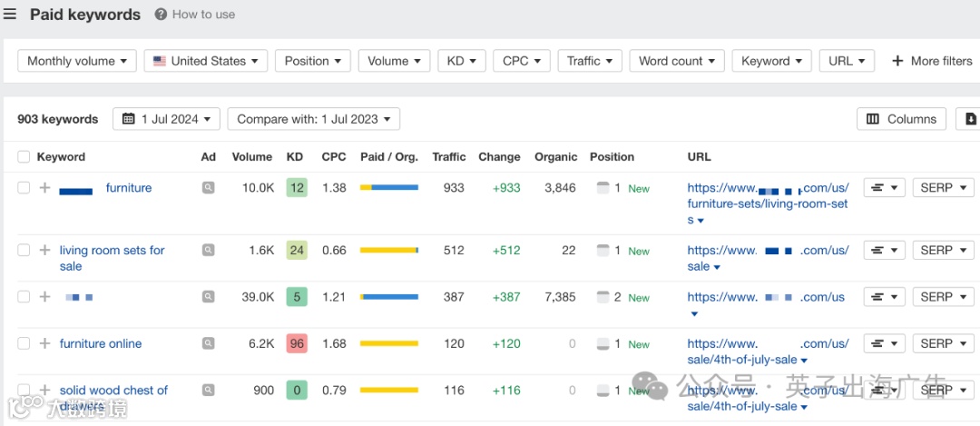Image resolution: width=980 pixels, height=426 pixels.
Task: Toggle the select all keywords checkbox in header
Action: point(24,157)
